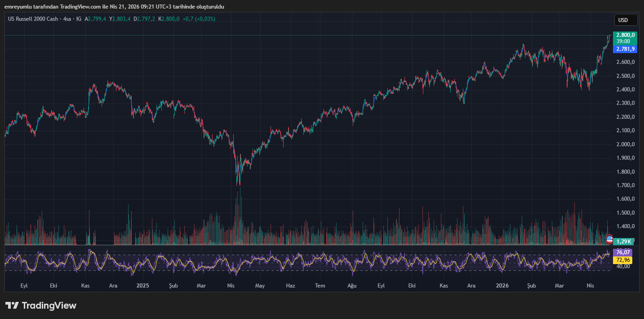Click the 4sa timeframe indicator in the legend
The height and width of the screenshot is (319, 644).
[66, 19]
